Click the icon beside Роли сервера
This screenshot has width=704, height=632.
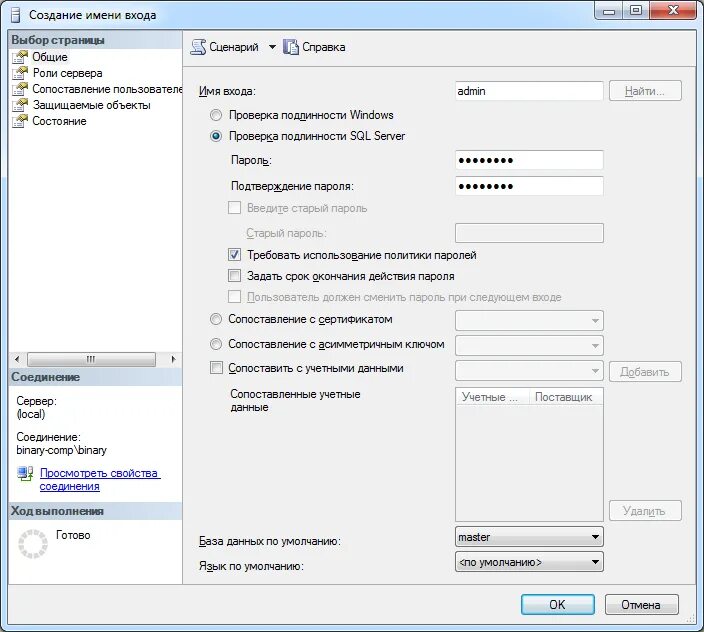(20, 73)
